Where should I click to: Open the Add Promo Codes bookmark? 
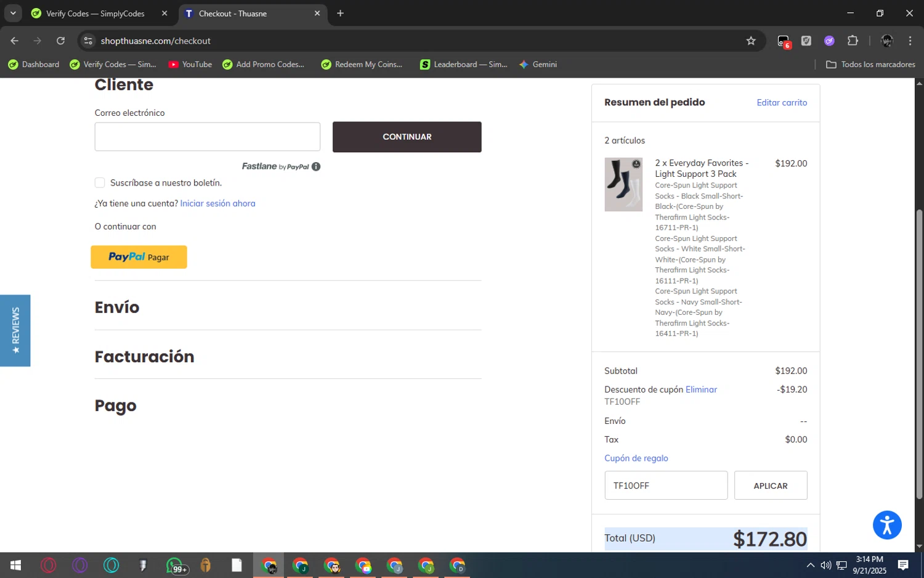(x=264, y=64)
